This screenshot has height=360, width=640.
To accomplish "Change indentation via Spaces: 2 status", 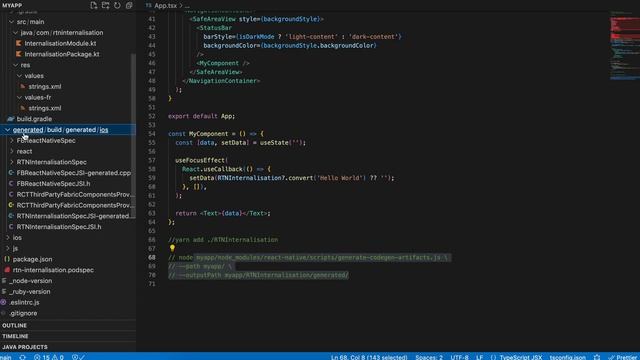I will coord(429,357).
